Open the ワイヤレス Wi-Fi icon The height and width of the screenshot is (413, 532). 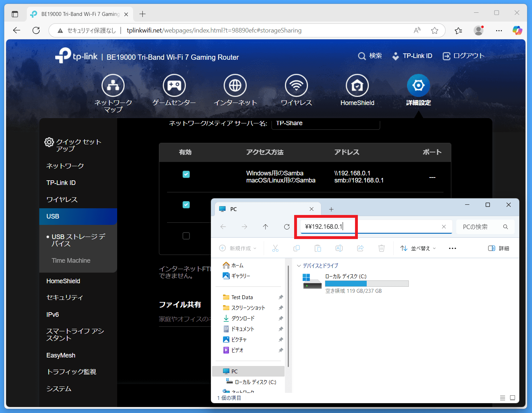pos(296,85)
